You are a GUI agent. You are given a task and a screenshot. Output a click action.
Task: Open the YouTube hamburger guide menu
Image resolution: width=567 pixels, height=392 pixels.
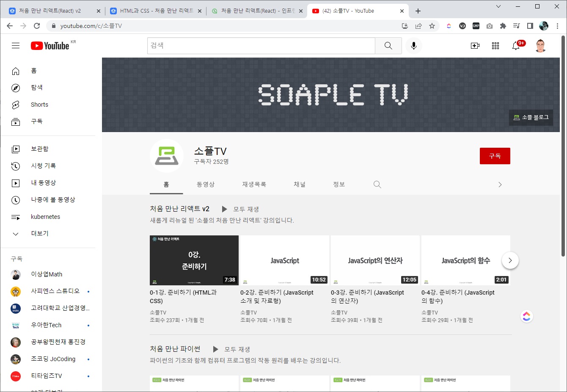click(16, 46)
